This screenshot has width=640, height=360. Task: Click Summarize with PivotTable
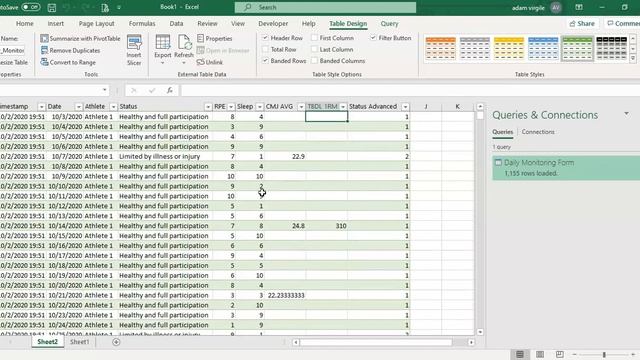click(x=80, y=38)
